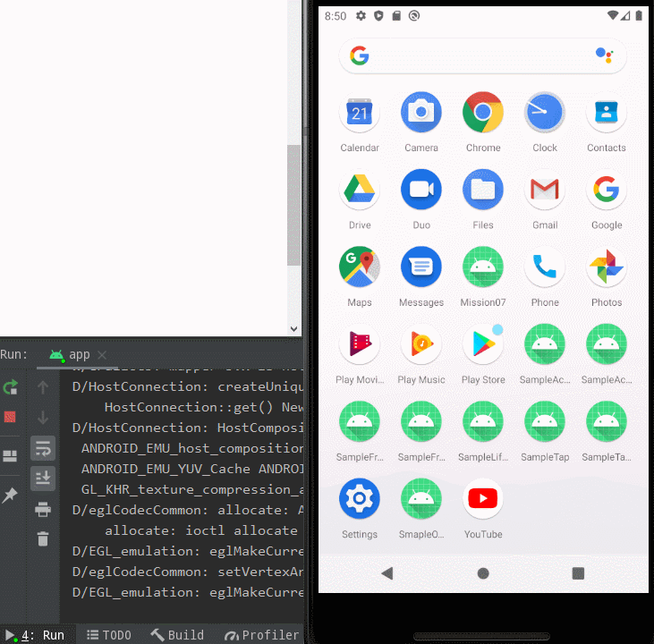Open the Files app
The height and width of the screenshot is (644, 654).
pyautogui.click(x=482, y=190)
